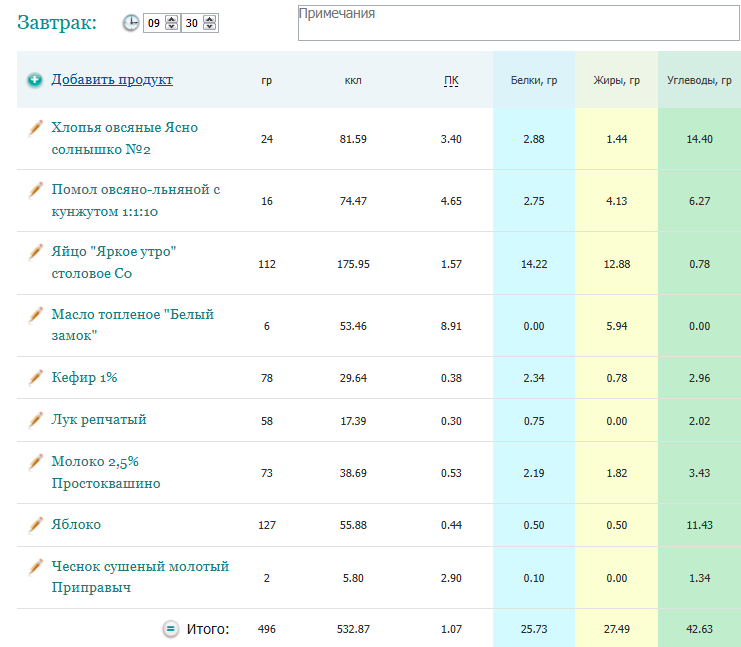Select the 8.91 ПК value for Масло
This screenshot has height=647, width=741.
(451, 326)
